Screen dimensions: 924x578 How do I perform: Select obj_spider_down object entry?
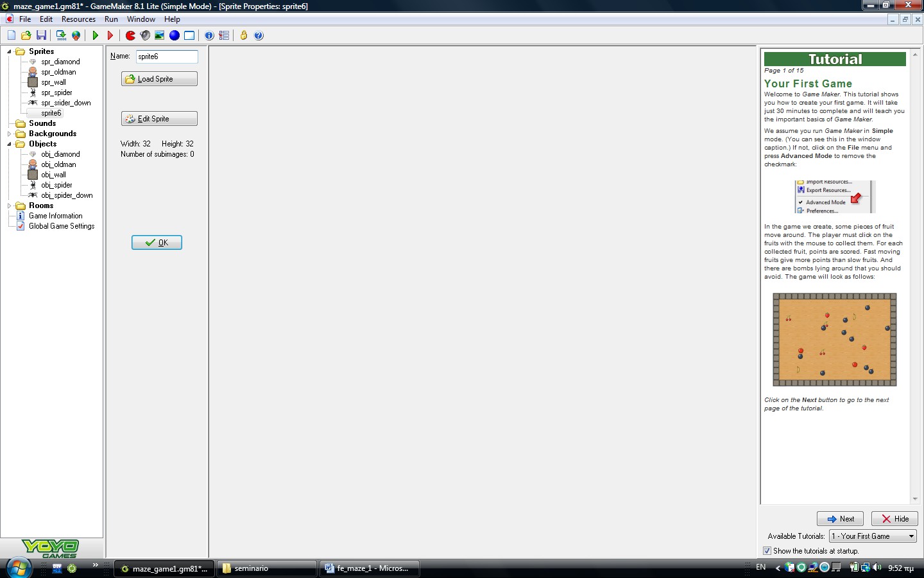(67, 195)
